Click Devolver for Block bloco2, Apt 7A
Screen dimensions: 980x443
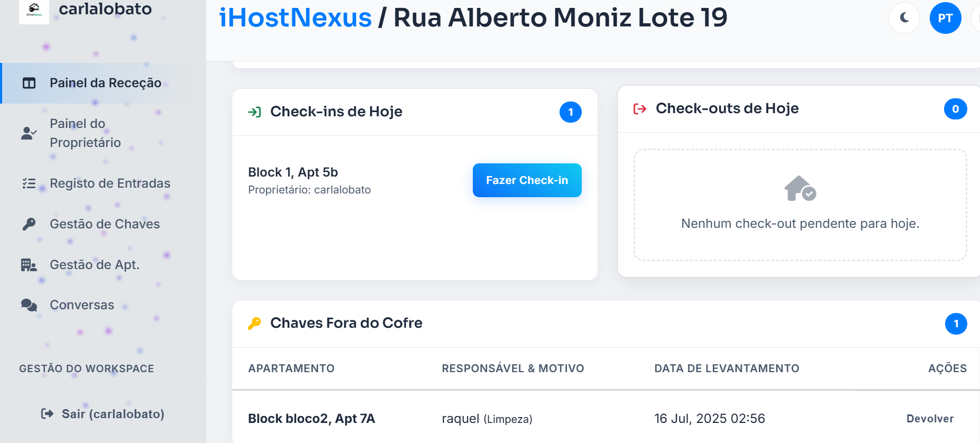point(930,418)
